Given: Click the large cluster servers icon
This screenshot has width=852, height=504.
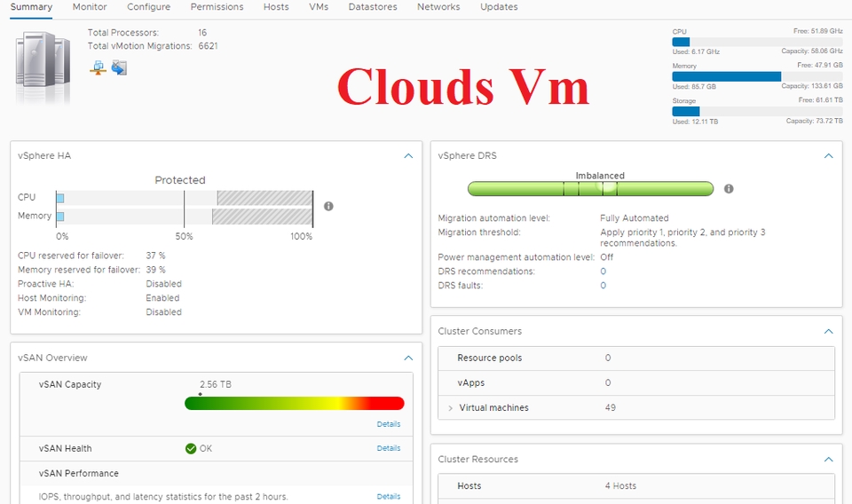Looking at the screenshot, I should 43,67.
